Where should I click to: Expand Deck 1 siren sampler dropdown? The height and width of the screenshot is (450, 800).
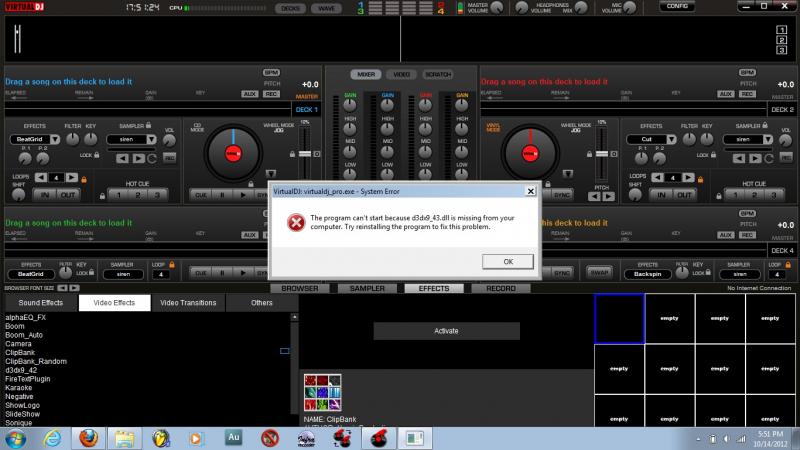pos(152,139)
